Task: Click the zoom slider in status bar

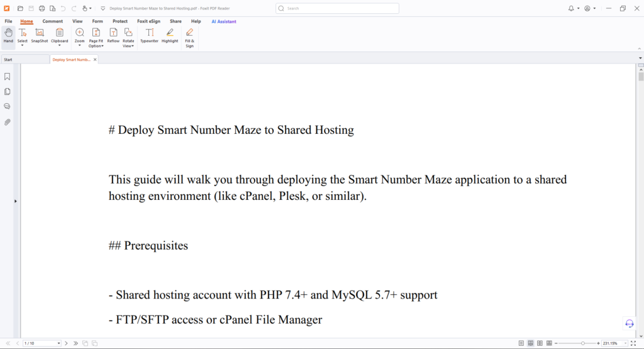Action: [583, 343]
